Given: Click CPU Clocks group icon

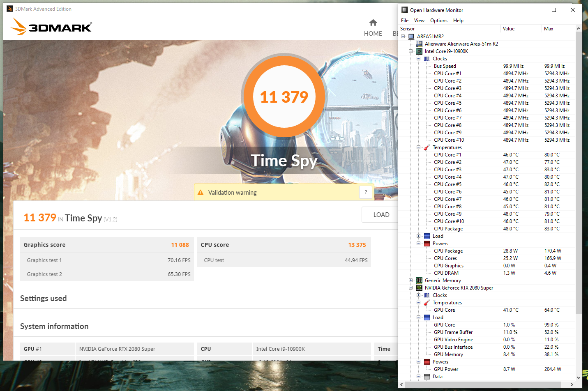Looking at the screenshot, I should click(x=427, y=59).
